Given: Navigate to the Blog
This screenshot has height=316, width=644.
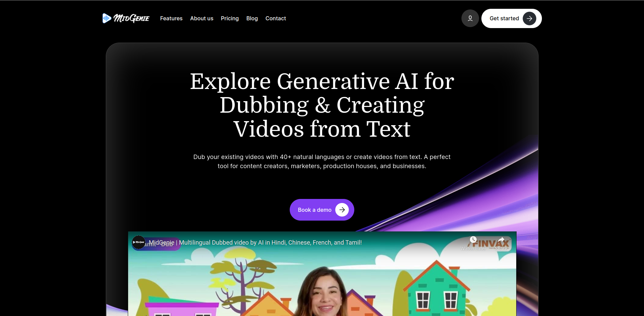Looking at the screenshot, I should [252, 18].
